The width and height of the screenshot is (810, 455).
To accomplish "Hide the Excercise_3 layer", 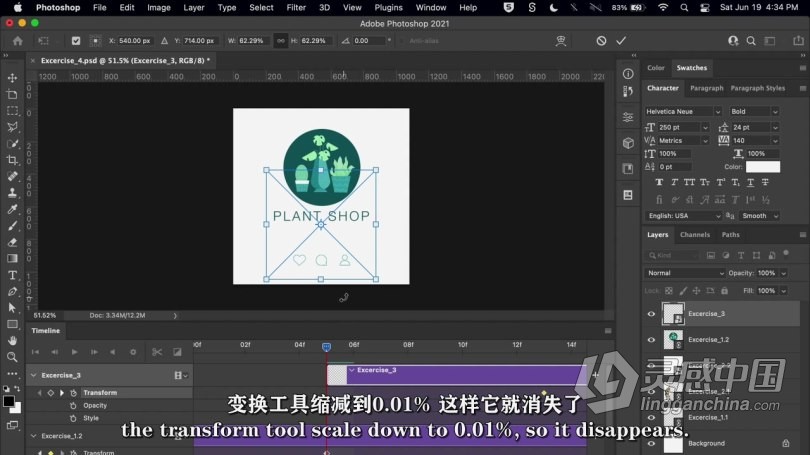I will [x=651, y=314].
